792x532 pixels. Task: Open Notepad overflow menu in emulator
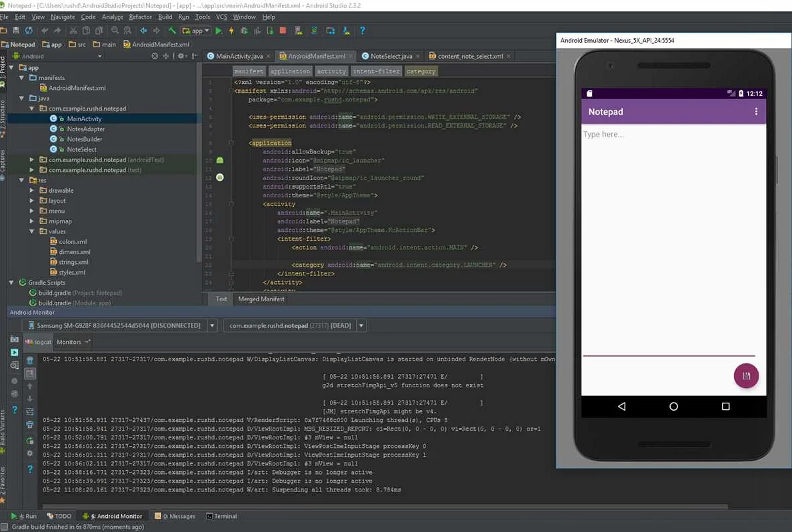(x=755, y=111)
